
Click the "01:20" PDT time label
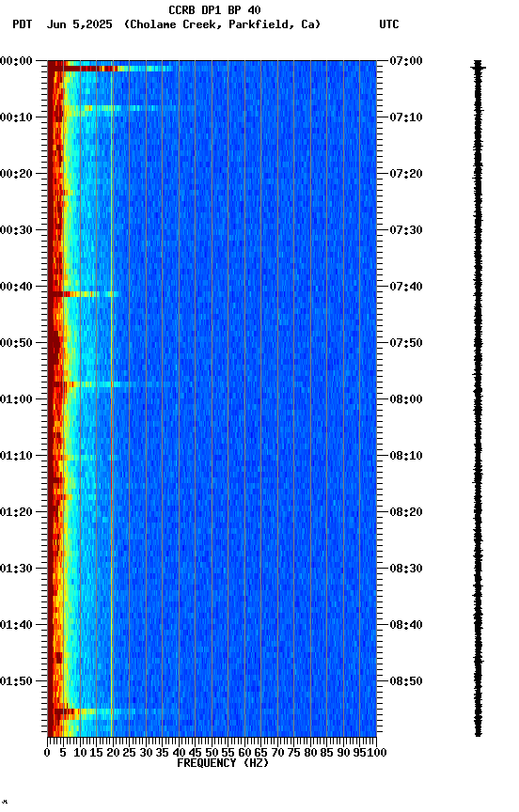(x=16, y=512)
